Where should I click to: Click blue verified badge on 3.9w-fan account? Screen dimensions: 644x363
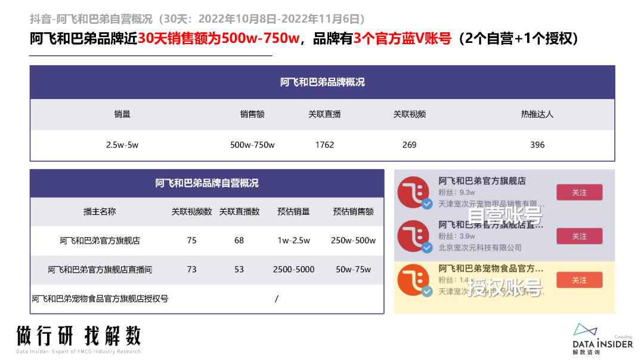(x=427, y=248)
